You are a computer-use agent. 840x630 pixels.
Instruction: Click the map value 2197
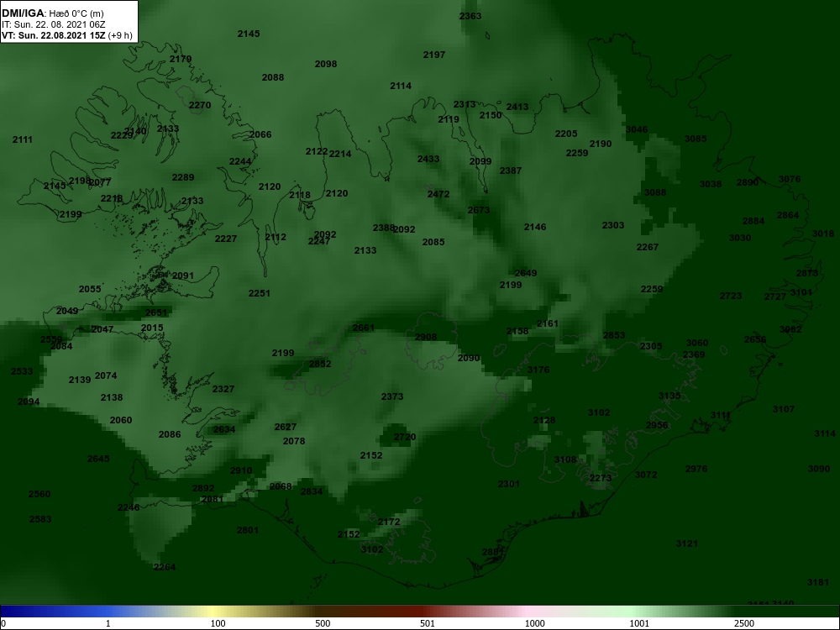click(434, 55)
